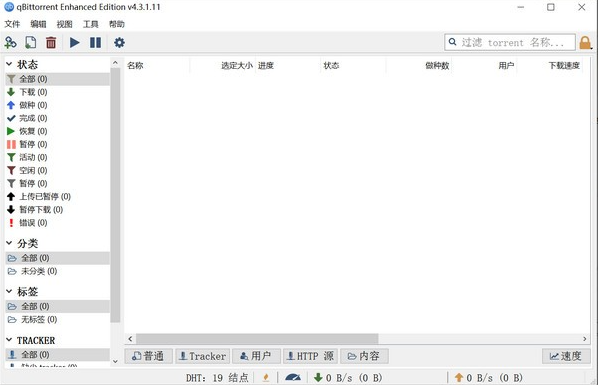Open the 视图 menu
Screen dimensions: 598x385
coord(64,24)
